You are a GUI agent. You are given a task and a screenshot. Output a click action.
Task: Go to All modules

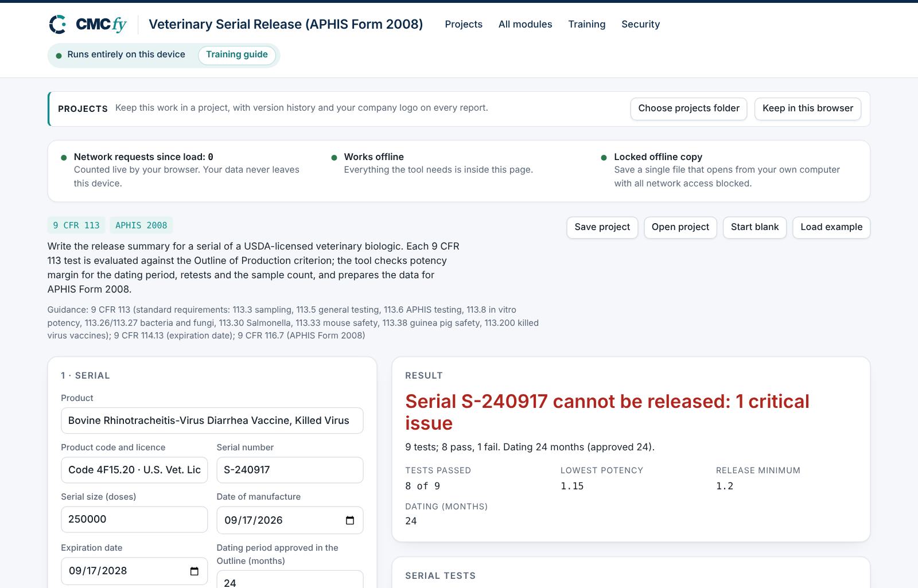pyautogui.click(x=525, y=24)
